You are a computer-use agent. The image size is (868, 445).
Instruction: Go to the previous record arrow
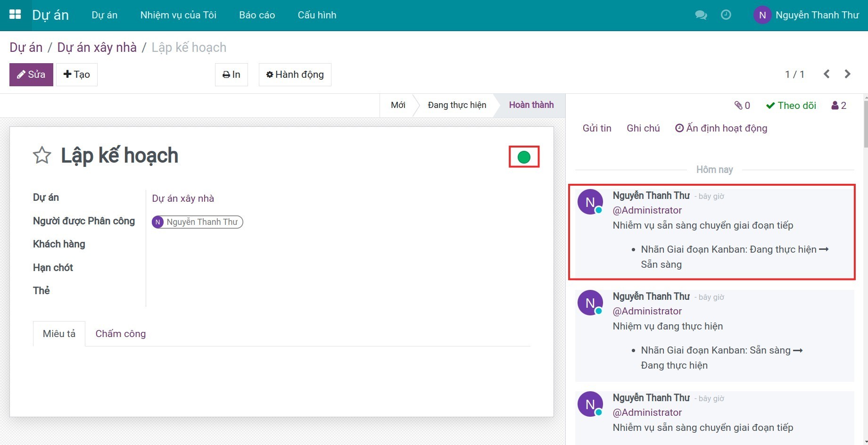tap(827, 74)
